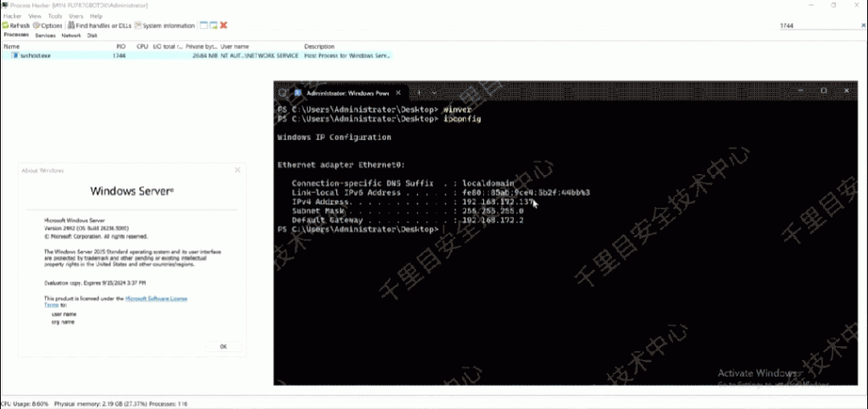Image resolution: width=868 pixels, height=409 pixels.
Task: Switch to the Services tab
Action: pos(46,35)
